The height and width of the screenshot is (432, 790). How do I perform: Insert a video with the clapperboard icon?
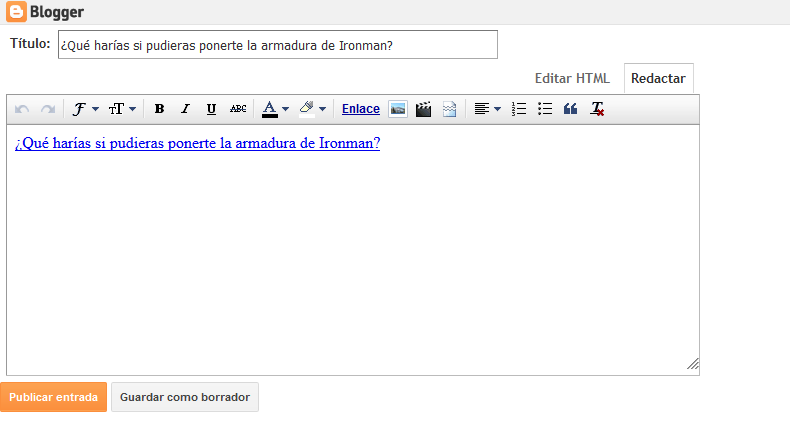423,109
